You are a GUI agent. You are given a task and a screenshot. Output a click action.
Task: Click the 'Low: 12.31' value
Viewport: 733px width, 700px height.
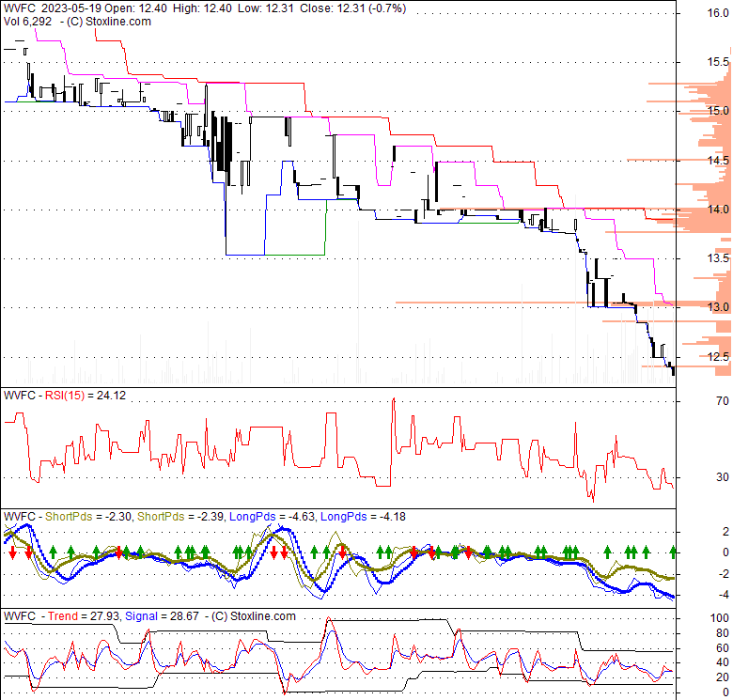(266, 8)
